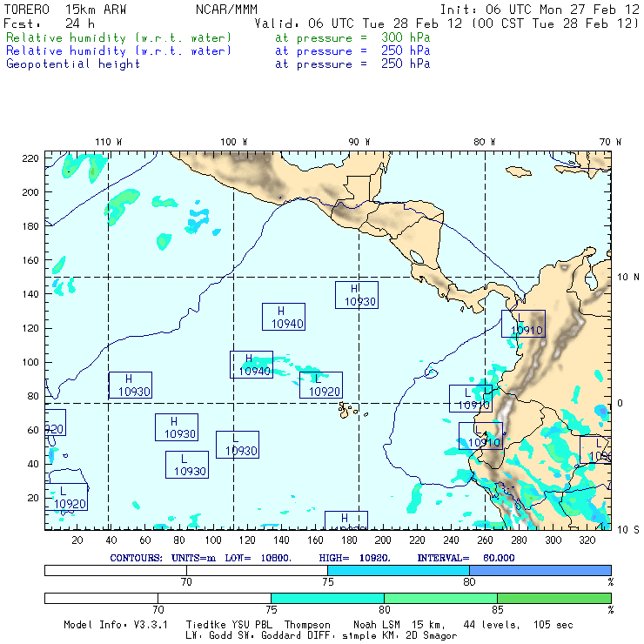The image size is (644, 644).
Task: Select the light green 80-85 swatch in lower bar
Action: pos(440,599)
